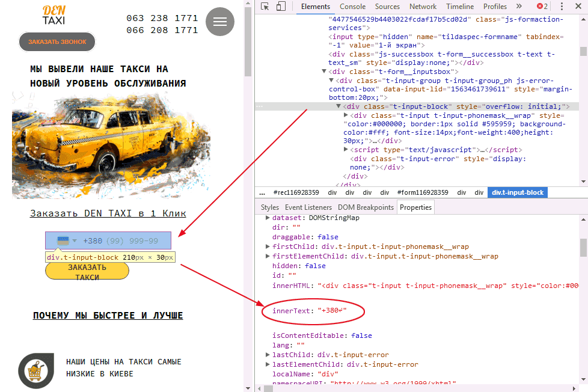Follow the ПОЧЕМУ МЫ БЫСТРЕЕ И ЛУЧШЕ link
The image size is (588, 392).
click(x=108, y=316)
